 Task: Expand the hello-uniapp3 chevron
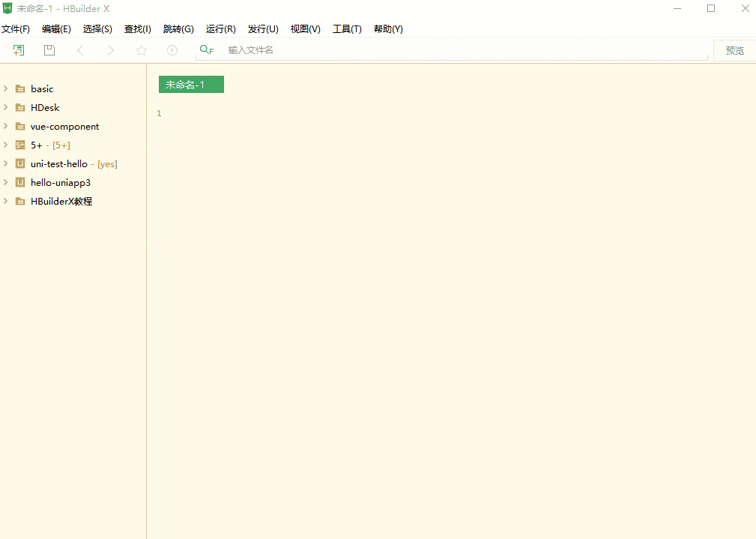(6, 182)
